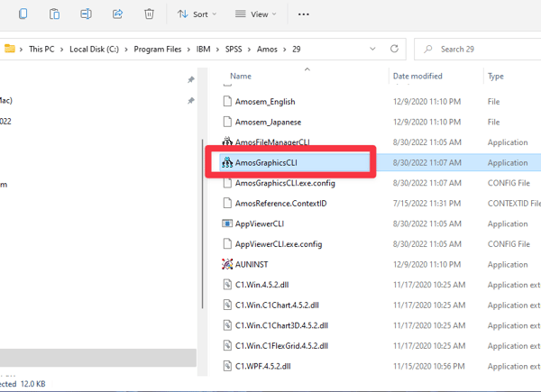Viewport: 541px width, 392px height.
Task: Click the AmosGraphicsCLI.exe.config file icon
Action: point(227,183)
